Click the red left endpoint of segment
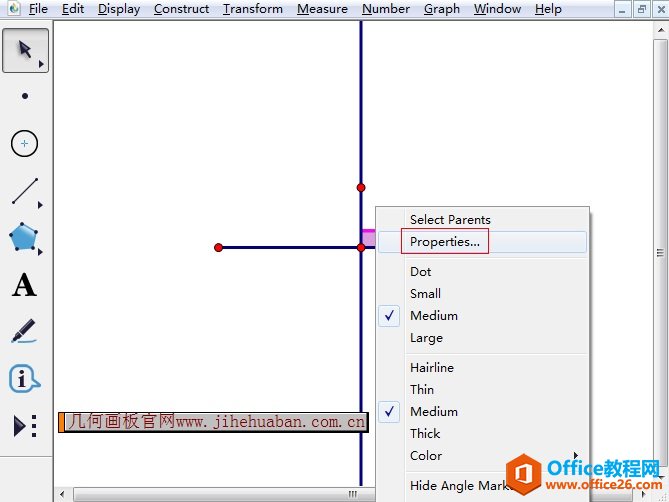 (x=218, y=247)
